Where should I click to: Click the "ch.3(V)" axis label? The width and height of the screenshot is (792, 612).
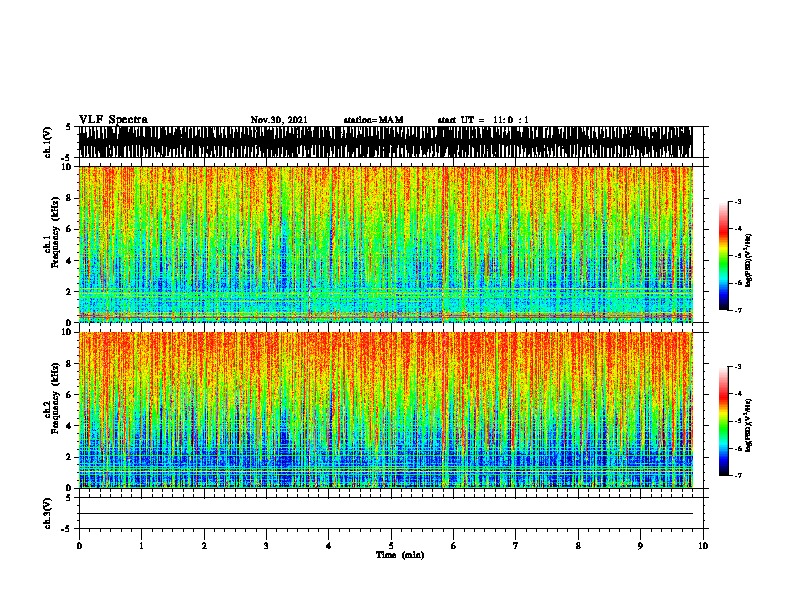click(x=48, y=513)
